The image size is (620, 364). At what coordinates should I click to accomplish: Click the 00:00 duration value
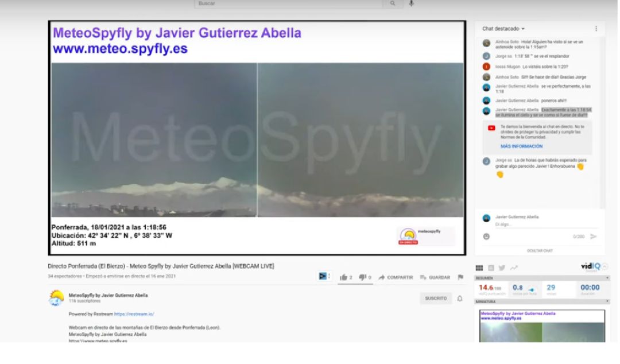tap(590, 288)
